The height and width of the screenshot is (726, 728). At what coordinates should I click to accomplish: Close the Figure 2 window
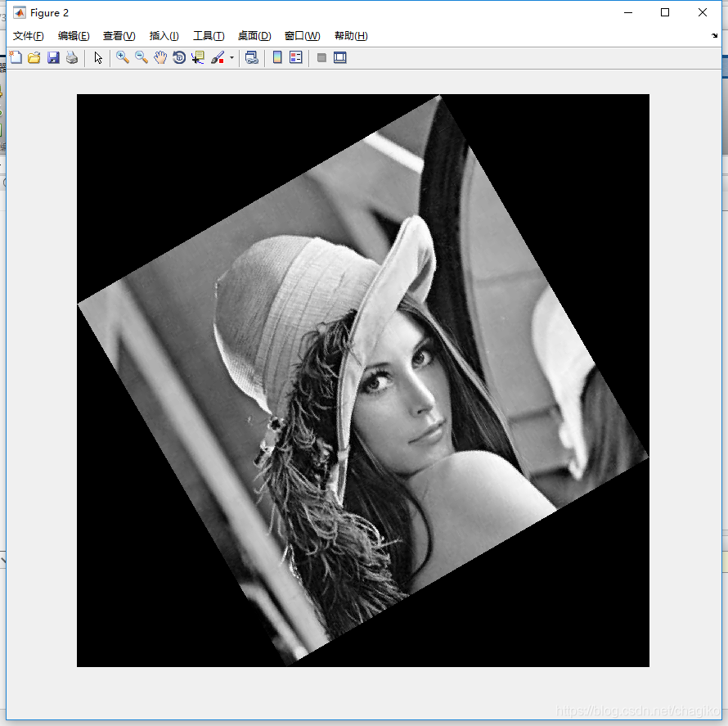coord(703,12)
